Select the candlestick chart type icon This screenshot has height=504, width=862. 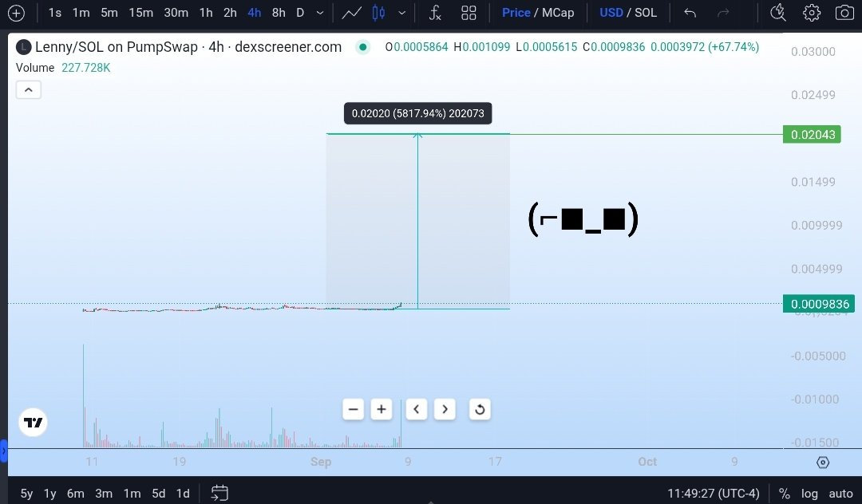[x=378, y=13]
